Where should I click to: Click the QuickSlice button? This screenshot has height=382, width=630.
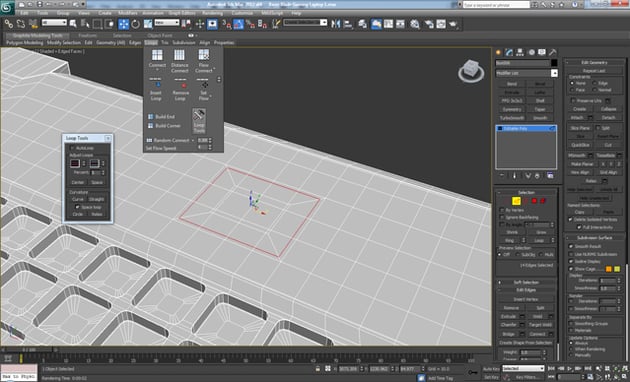coord(580,145)
